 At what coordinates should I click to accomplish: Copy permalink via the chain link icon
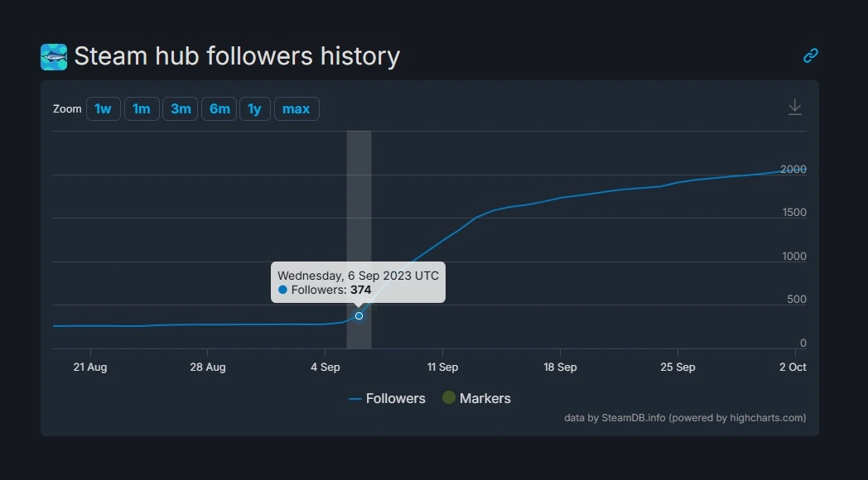point(811,55)
